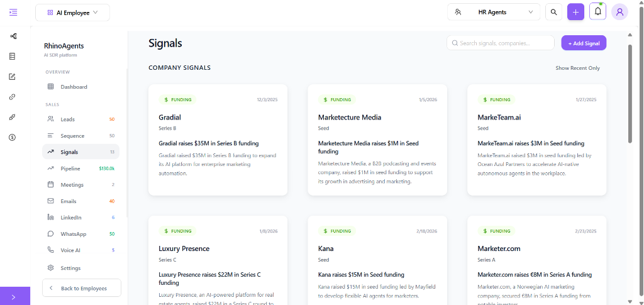
Task: Click Marketecture Media raises $1M headline
Action: (x=369, y=147)
